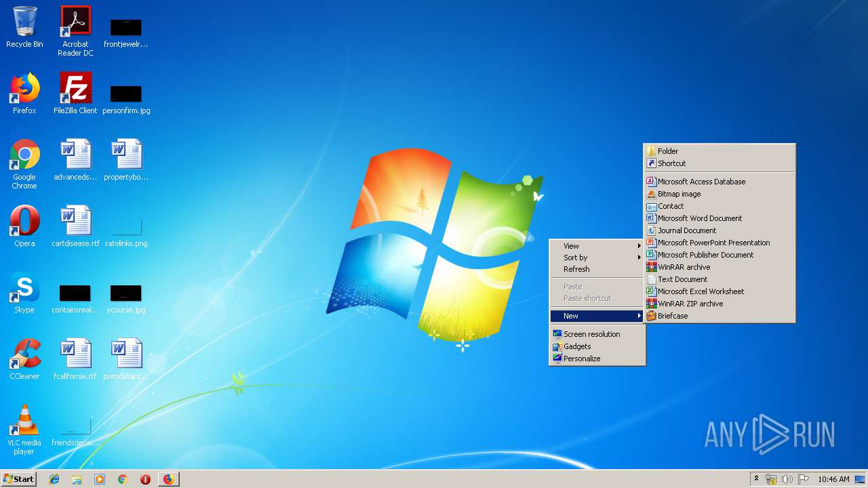
Task: Create a new Briefcase
Action: pyautogui.click(x=719, y=316)
